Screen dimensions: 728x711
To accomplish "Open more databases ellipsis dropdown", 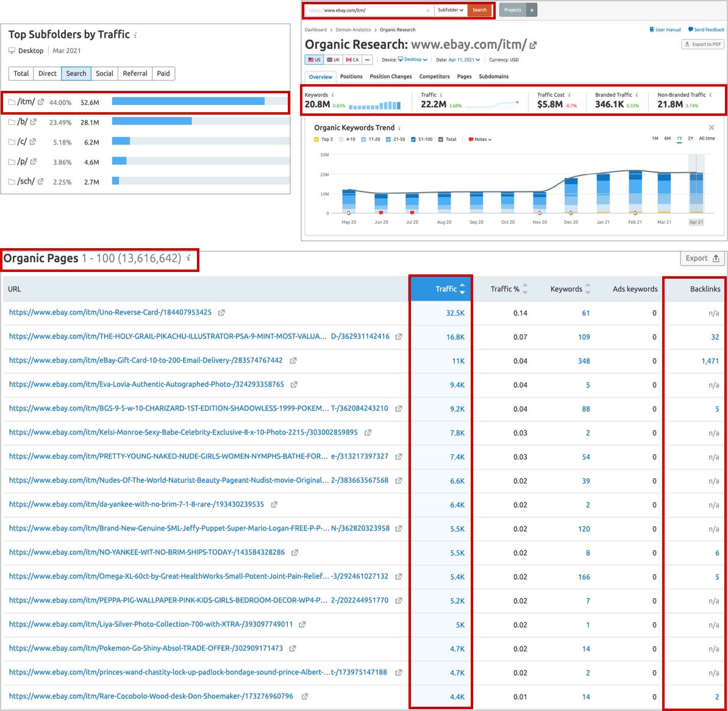I will [367, 60].
